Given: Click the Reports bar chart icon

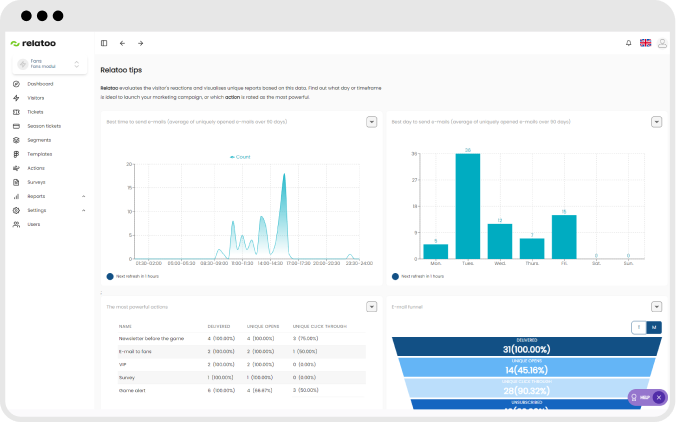Looking at the screenshot, I should [16, 196].
